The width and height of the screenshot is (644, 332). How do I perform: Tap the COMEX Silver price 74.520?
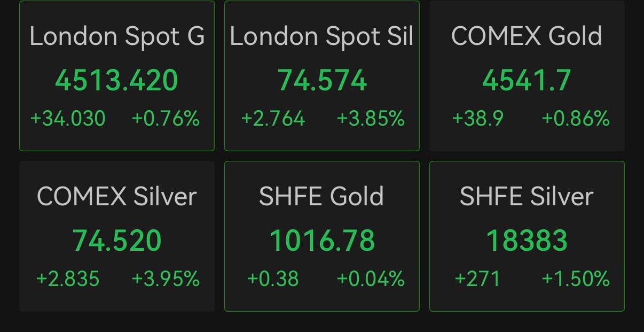click(116, 240)
